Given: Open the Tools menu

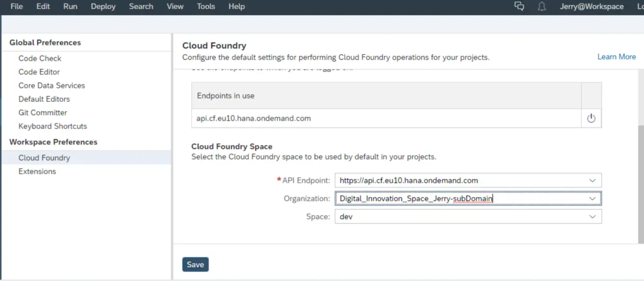Looking at the screenshot, I should pyautogui.click(x=206, y=7).
